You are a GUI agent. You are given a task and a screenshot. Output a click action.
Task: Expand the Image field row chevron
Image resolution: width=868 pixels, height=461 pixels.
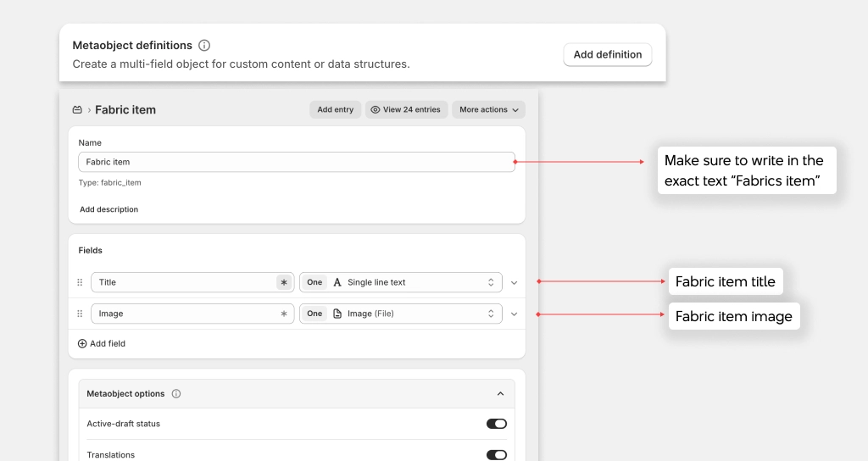pyautogui.click(x=515, y=314)
